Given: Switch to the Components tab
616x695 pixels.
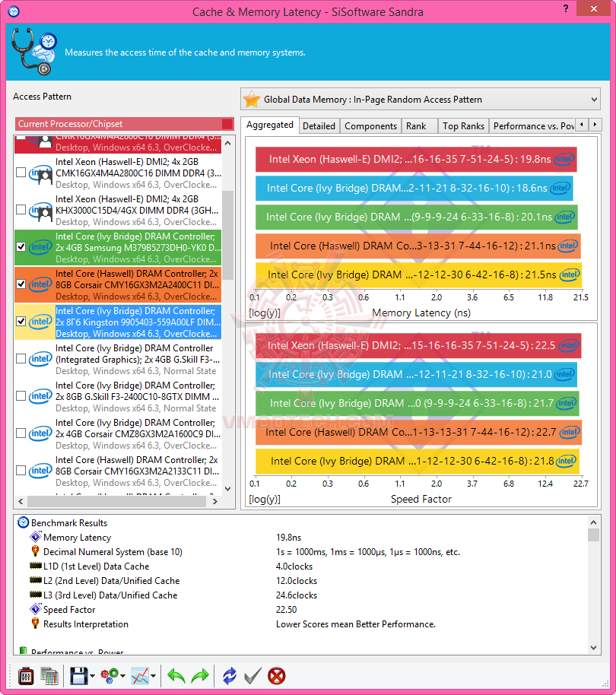Looking at the screenshot, I should pos(371,126).
